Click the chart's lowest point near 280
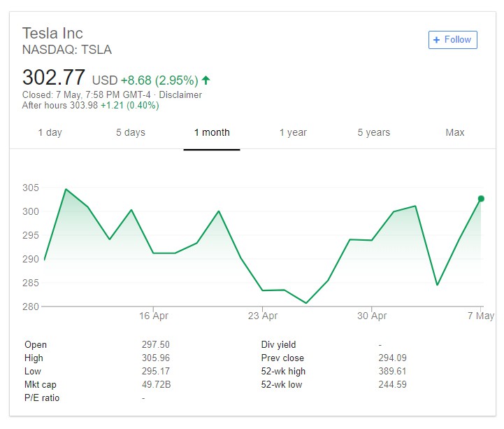The image size is (504, 429). pyautogui.click(x=306, y=303)
